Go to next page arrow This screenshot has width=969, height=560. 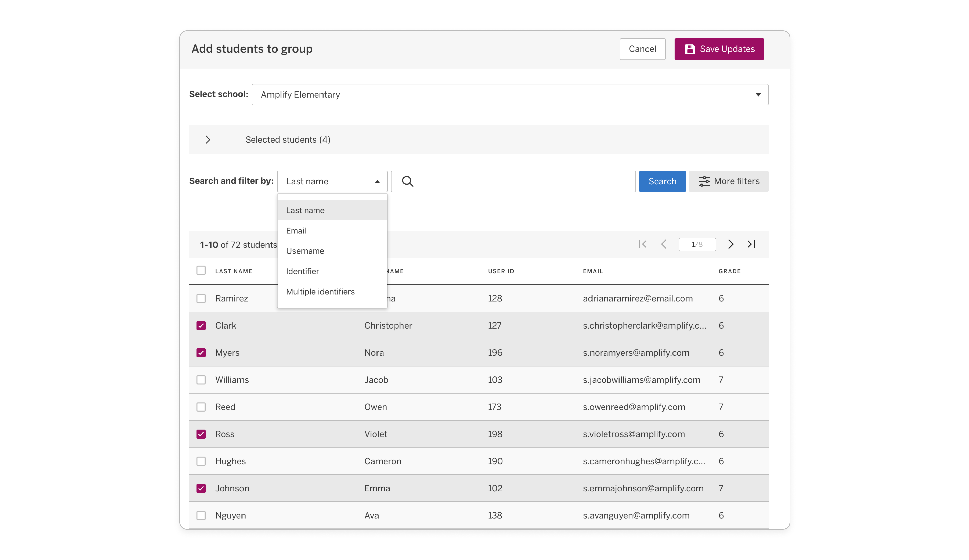pyautogui.click(x=731, y=244)
